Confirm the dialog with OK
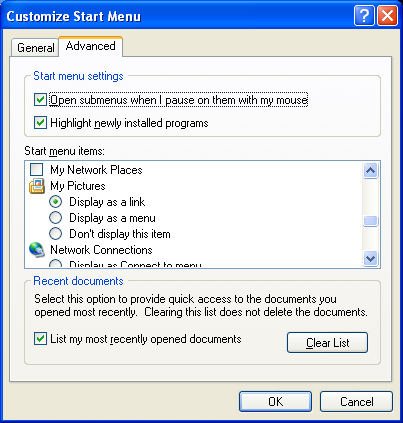This screenshot has width=403, height=423. 275,401
